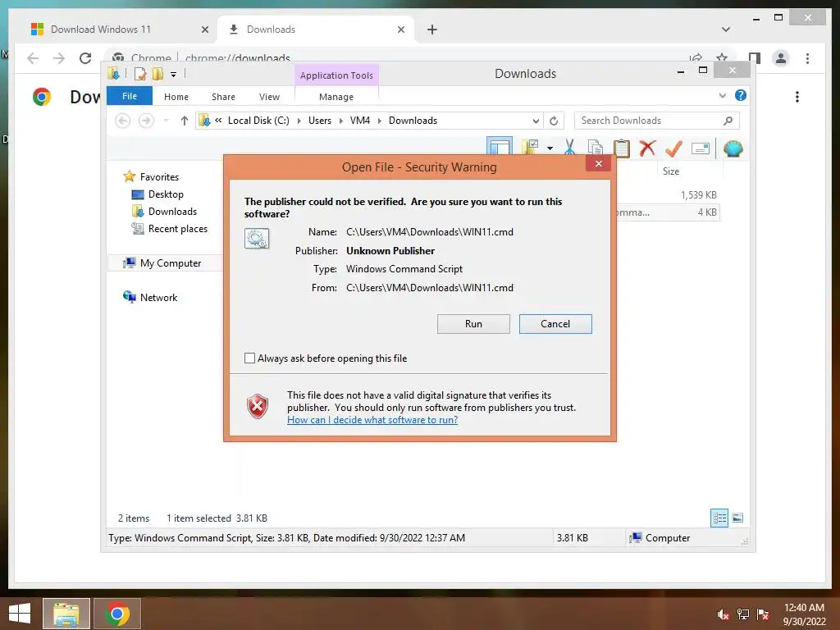Click Properties icon in quick access toolbar
The image size is (840, 630).
pyautogui.click(x=139, y=74)
